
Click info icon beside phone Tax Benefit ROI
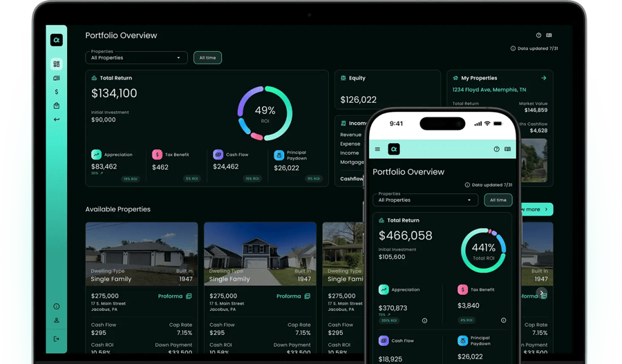pos(503,320)
